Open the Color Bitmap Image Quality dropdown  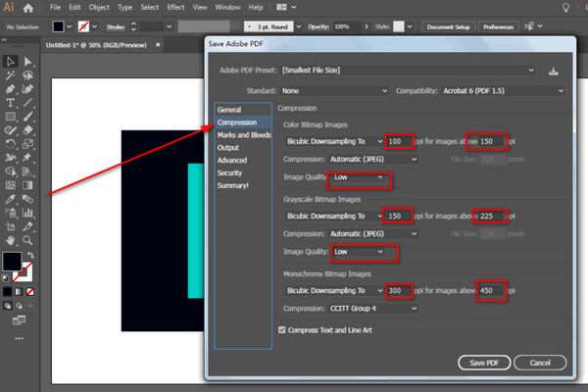358,177
